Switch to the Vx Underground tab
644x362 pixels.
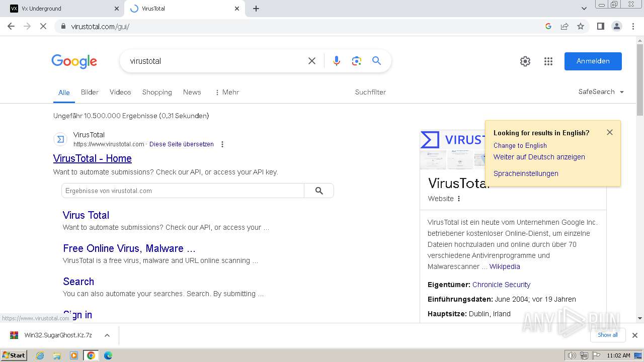[x=62, y=9]
